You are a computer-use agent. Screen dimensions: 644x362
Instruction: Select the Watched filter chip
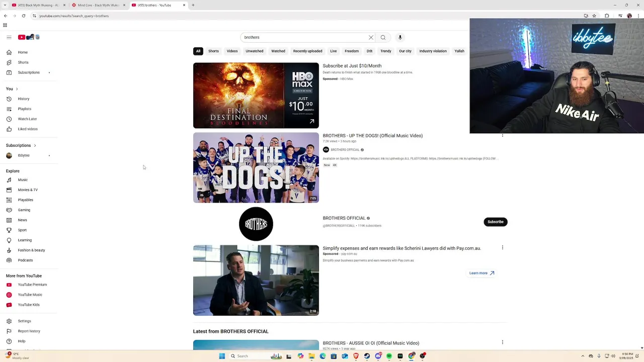click(278, 51)
